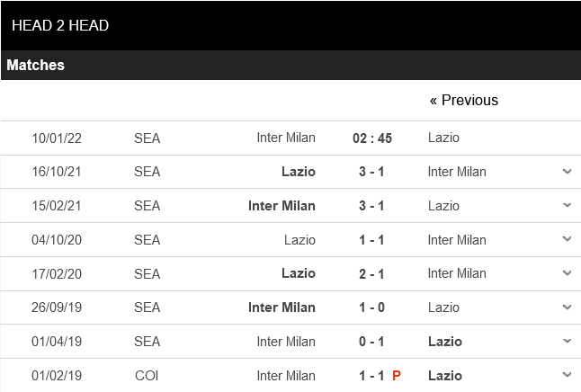Click the COI competition label
This screenshot has width=581, height=392.
147,375
